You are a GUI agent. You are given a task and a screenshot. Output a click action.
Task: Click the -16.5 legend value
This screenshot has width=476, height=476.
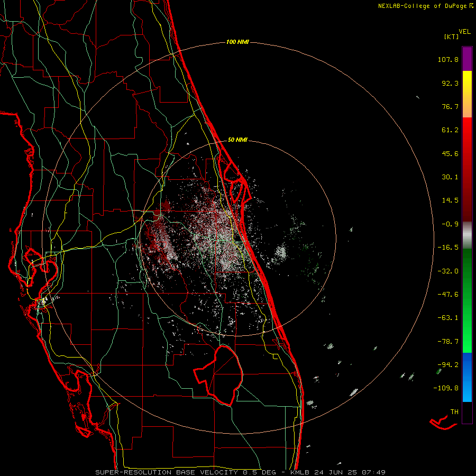tap(448, 248)
